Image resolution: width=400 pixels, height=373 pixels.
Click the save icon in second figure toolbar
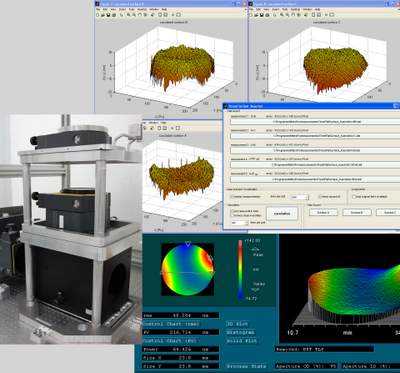[262, 15]
